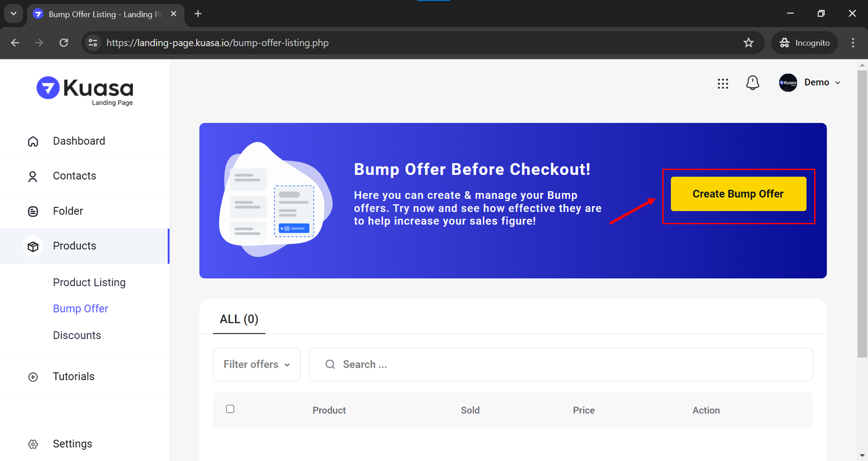868x461 pixels.
Task: Go to Discounts submenu item
Action: pyautogui.click(x=77, y=335)
